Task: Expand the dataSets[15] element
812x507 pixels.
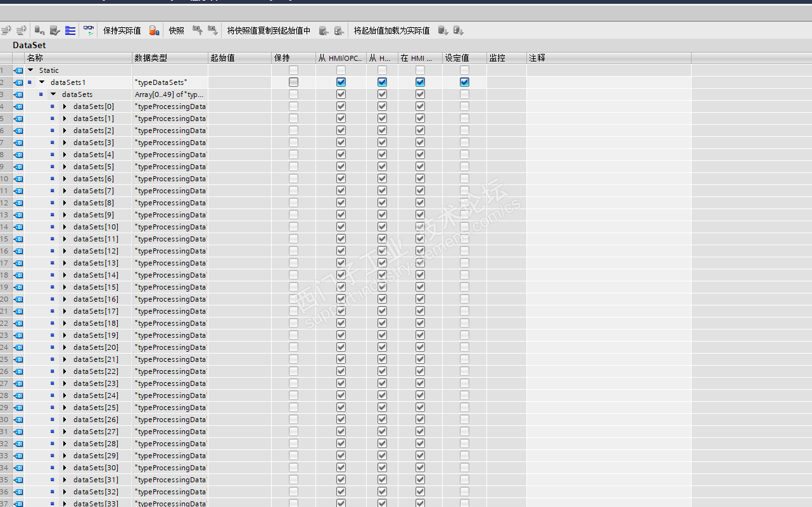Action: (x=65, y=287)
